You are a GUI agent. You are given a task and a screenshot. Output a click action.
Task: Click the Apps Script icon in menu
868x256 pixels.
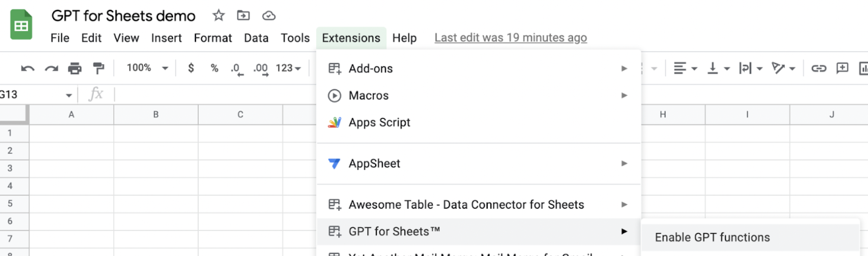click(x=334, y=122)
